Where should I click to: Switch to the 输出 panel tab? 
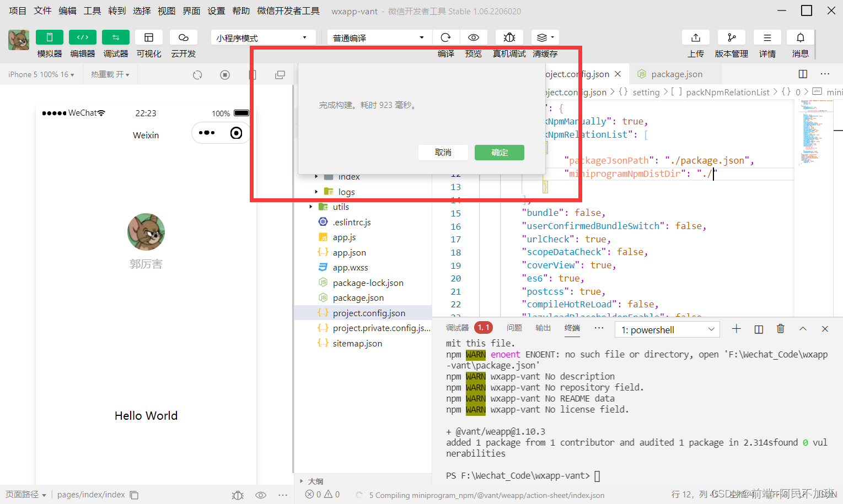(x=543, y=328)
